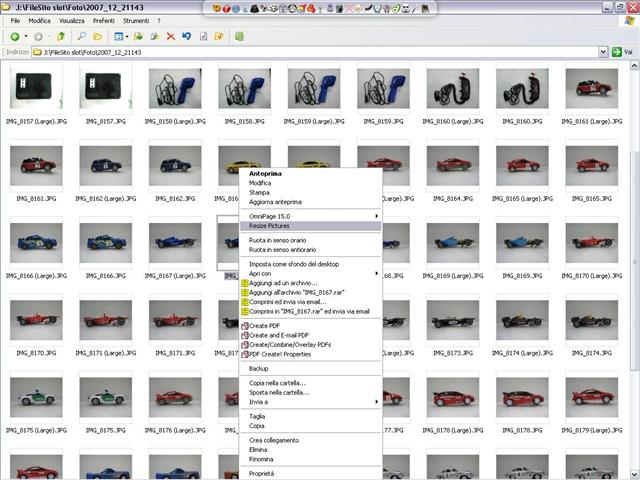The height and width of the screenshot is (480, 640).
Task: Expand the Apri con submenu arrow
Action: pos(377,273)
